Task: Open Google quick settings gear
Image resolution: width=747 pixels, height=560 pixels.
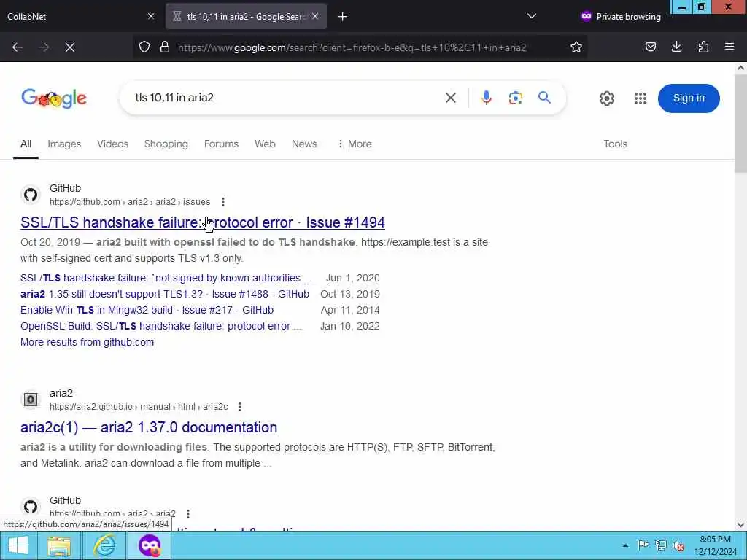Action: (x=606, y=98)
